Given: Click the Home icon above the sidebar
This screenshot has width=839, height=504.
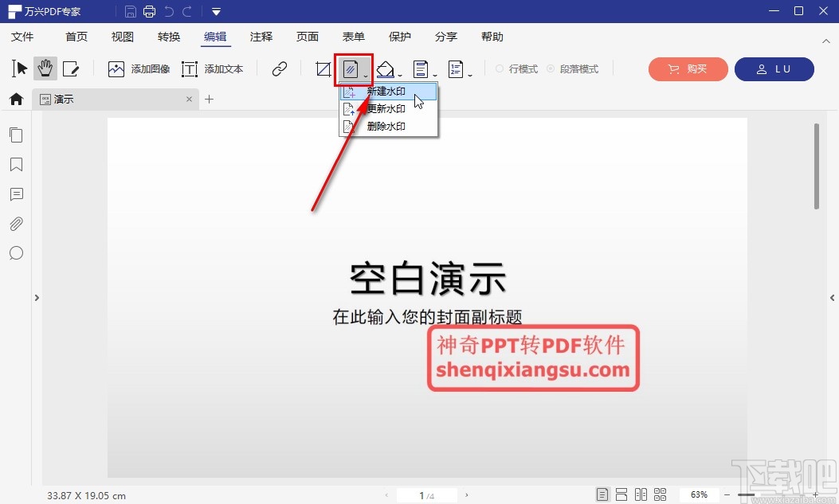Looking at the screenshot, I should (x=16, y=99).
